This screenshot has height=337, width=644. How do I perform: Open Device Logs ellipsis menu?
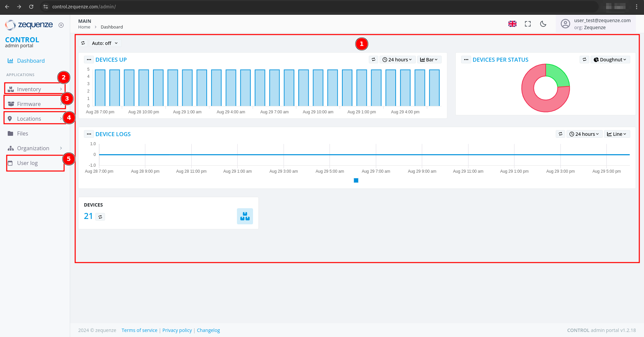pos(89,134)
